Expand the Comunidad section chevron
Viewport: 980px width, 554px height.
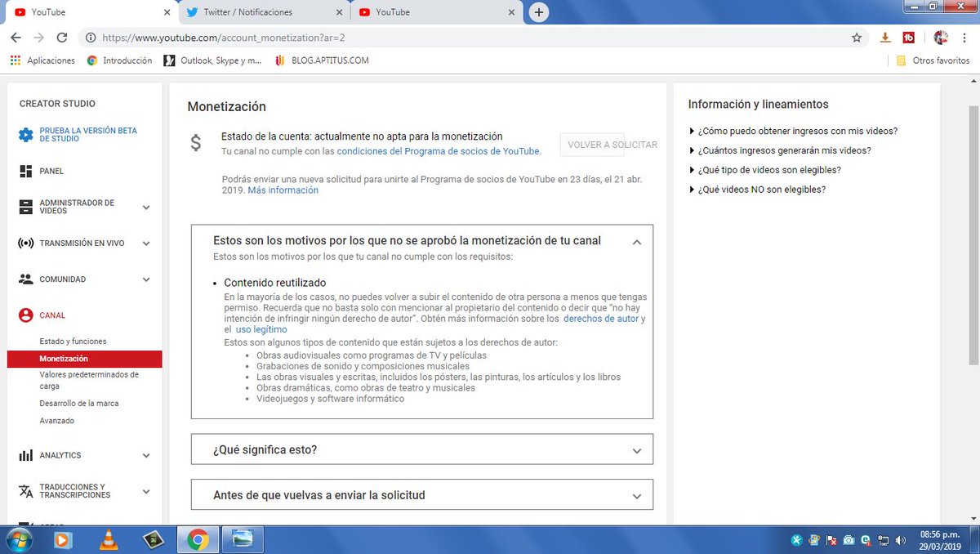(x=146, y=279)
